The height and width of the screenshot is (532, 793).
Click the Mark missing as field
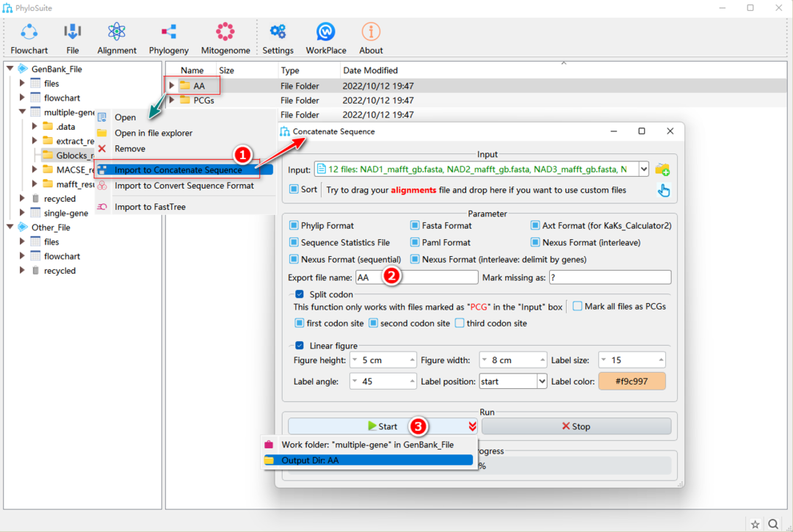coord(610,277)
